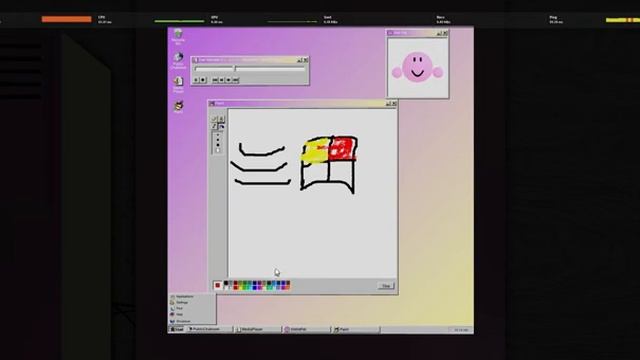
Task: Choose the largest round brush size dot
Action: 218,145
